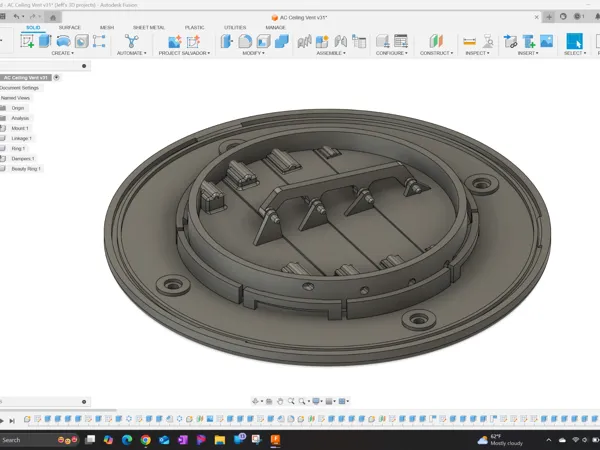Image resolution: width=600 pixels, height=450 pixels.
Task: Click the Home icon in top bar
Action: (53, 17)
